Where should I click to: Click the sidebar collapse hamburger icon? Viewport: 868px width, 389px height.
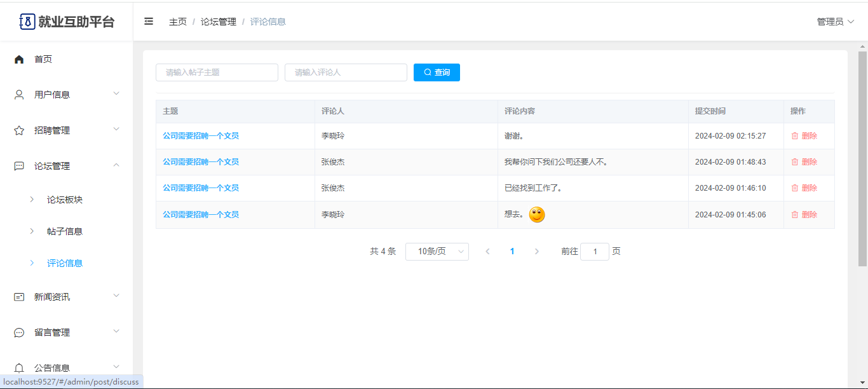(149, 22)
